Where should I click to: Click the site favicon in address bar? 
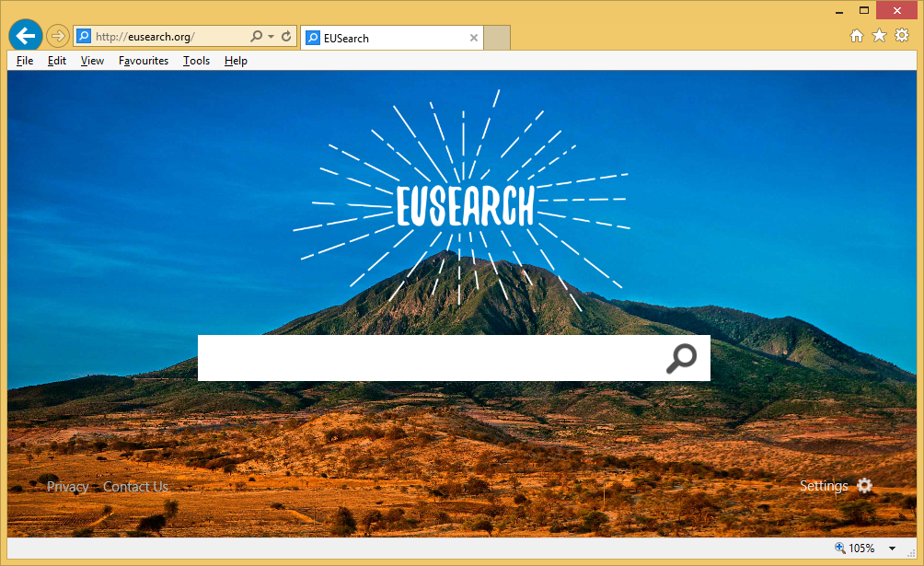click(x=85, y=37)
